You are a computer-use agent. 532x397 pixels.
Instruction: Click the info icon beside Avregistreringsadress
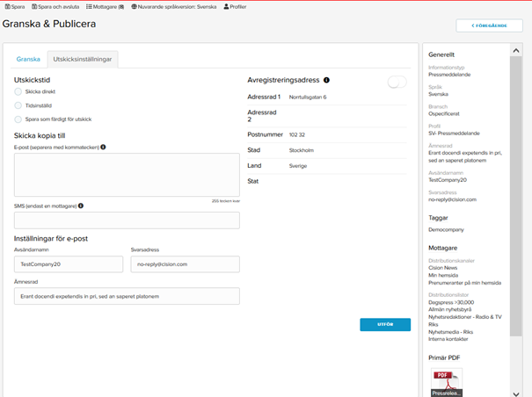pos(326,80)
